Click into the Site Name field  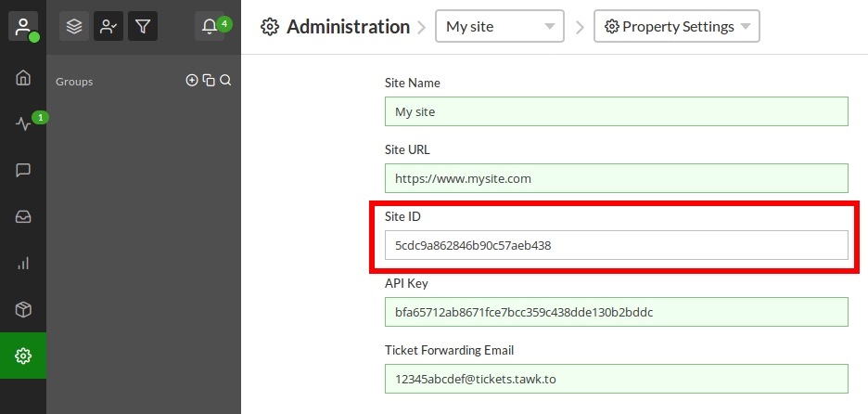[616, 111]
